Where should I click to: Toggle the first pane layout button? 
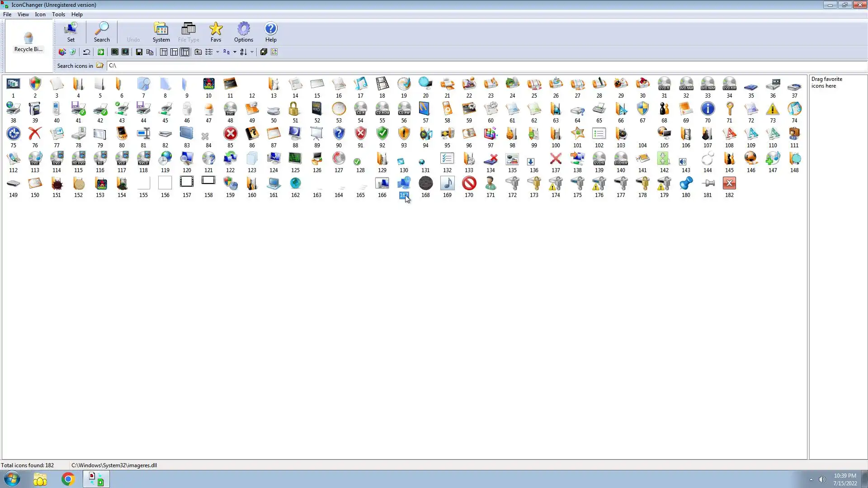coord(164,52)
